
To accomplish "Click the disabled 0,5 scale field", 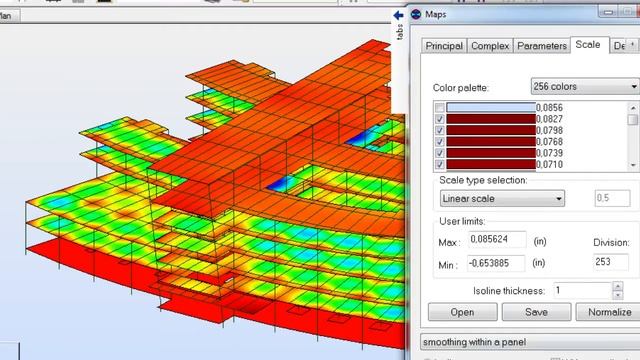I will click(612, 198).
